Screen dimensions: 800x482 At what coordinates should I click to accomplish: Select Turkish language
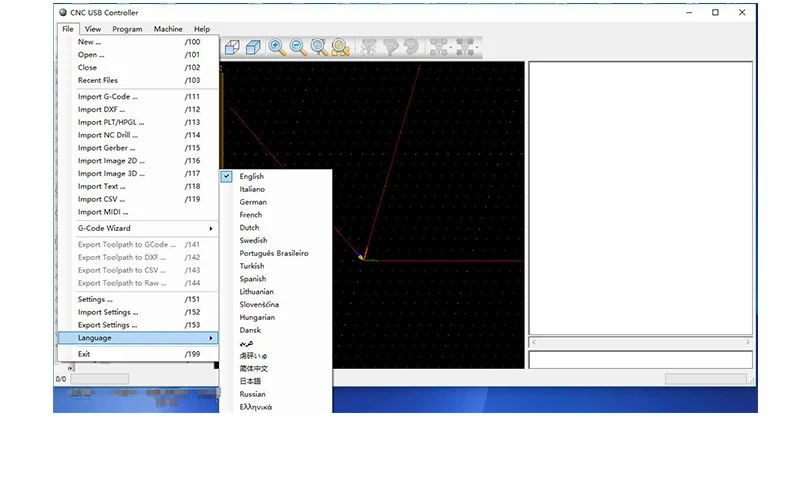(276, 266)
